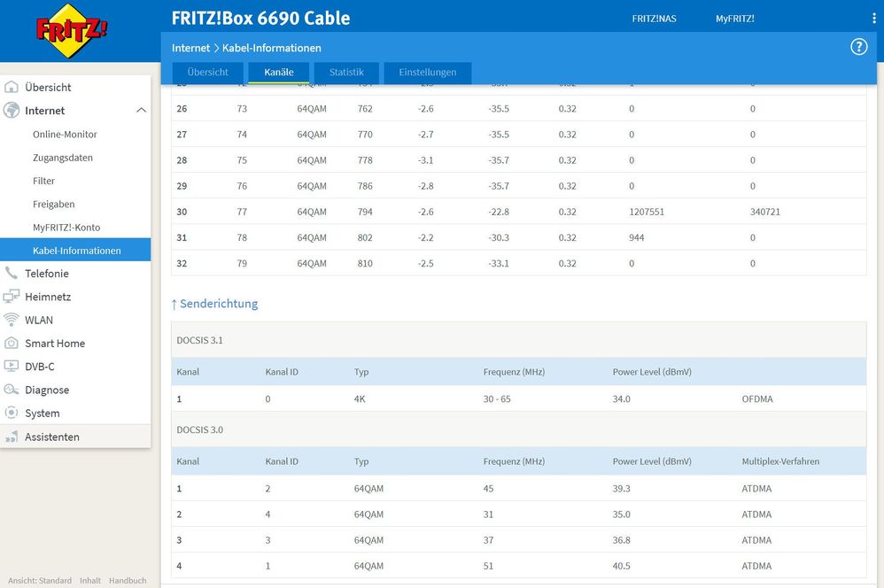Click OFDMA in the DOCSIS 3.1 row
Viewport: 884px width, 588px height.
tap(757, 399)
